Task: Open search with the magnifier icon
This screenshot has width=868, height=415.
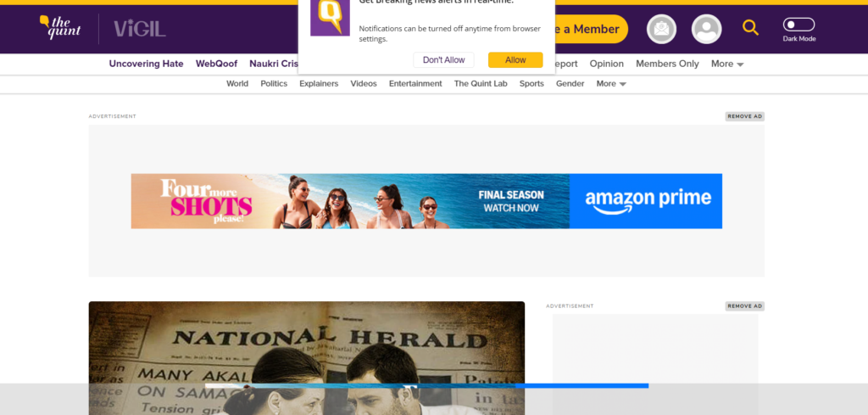Action: pos(750,27)
